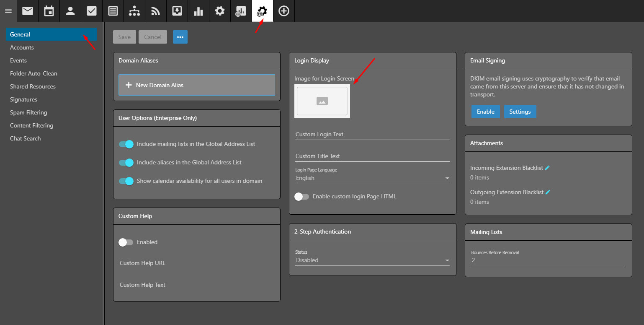Turn on Enable custom login Page HTML
The image size is (644, 325).
[x=301, y=197]
